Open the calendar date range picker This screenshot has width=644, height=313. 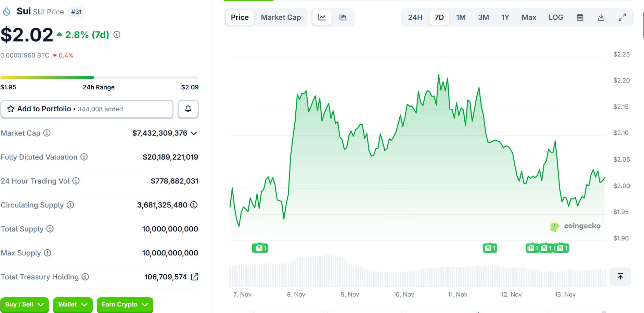click(x=580, y=17)
